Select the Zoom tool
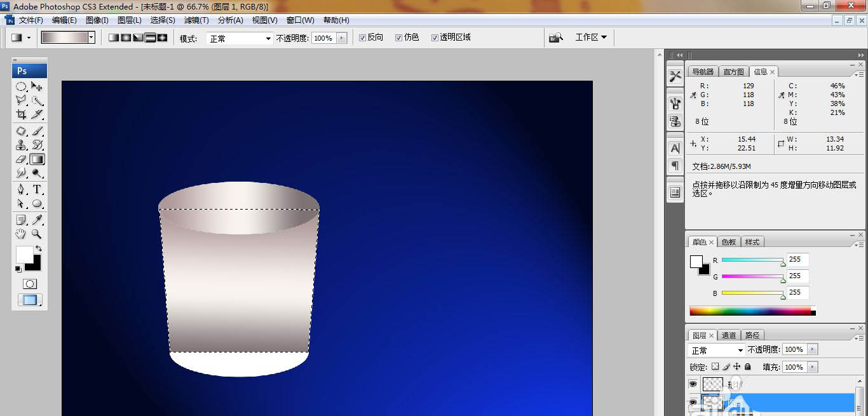 (x=37, y=234)
